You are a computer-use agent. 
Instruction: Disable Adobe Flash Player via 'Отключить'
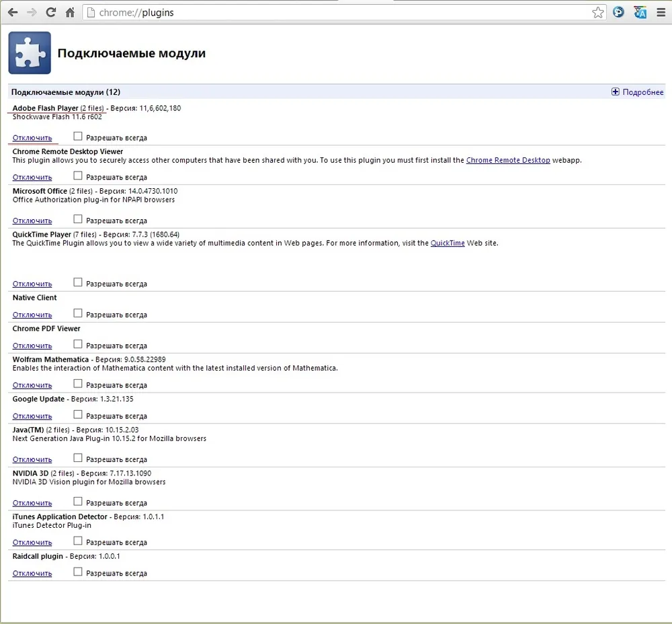pyautogui.click(x=32, y=138)
